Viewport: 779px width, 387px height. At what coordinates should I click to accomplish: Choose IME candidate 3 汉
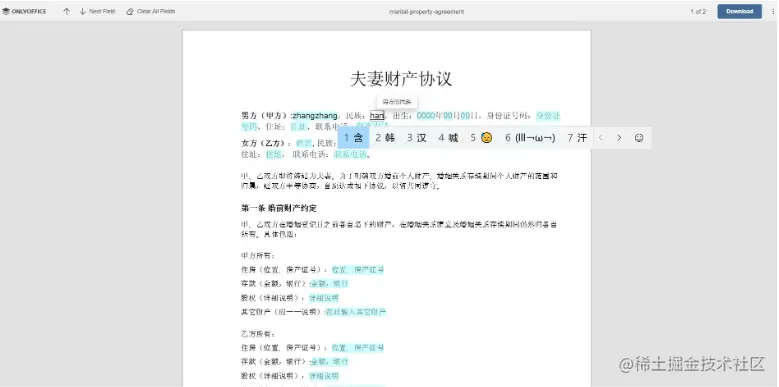tap(417, 138)
